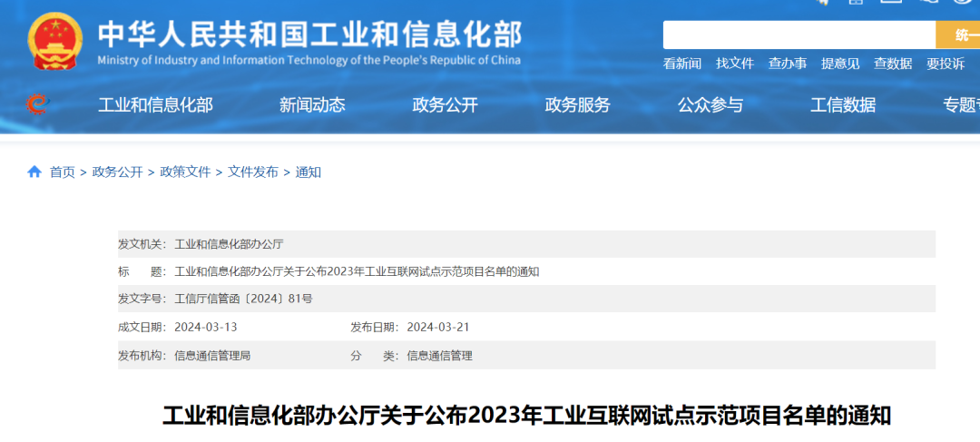This screenshot has width=980, height=442.
Task: Go to 通知 in the breadcrumb
Action: click(309, 172)
